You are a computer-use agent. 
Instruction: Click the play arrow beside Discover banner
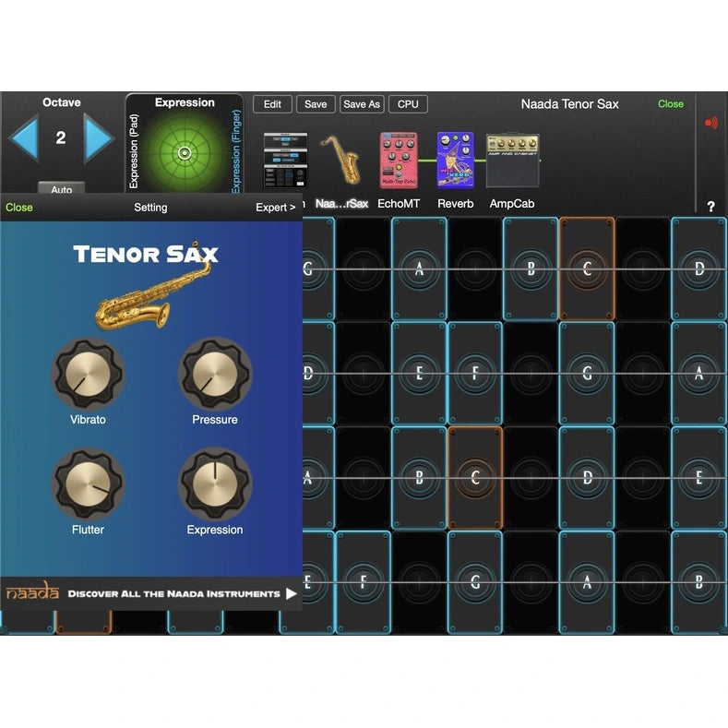(x=291, y=594)
